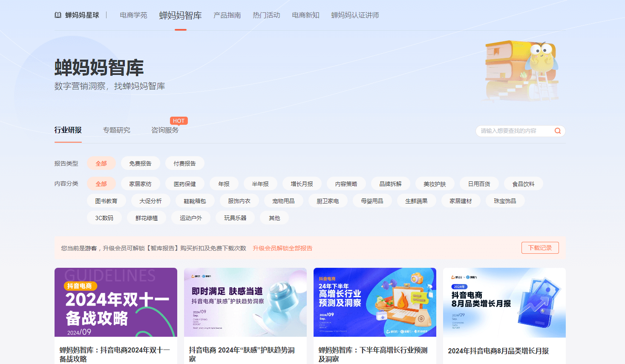This screenshot has width=625, height=364.
Task: Pick the 大促分析 category tag
Action: pos(151,201)
